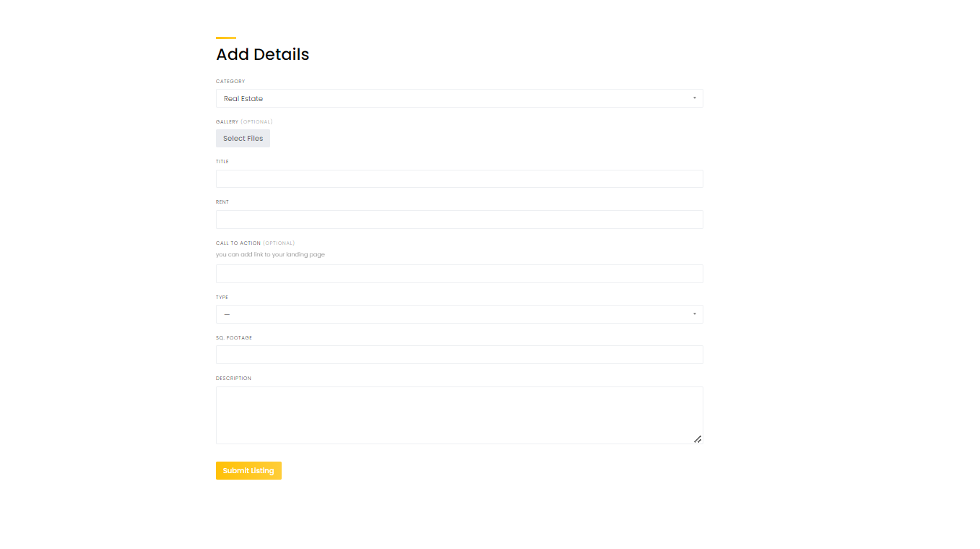Image resolution: width=980 pixels, height=549 pixels.
Task: Open the Type dropdown
Action: (x=459, y=314)
